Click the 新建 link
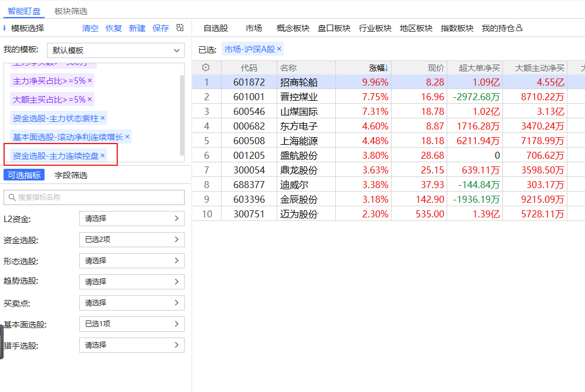 point(137,28)
